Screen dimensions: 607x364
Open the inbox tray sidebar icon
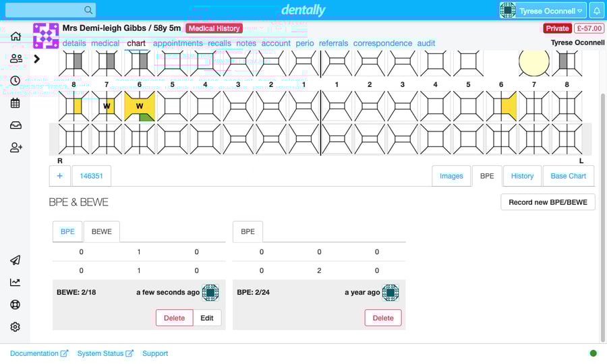(16, 125)
